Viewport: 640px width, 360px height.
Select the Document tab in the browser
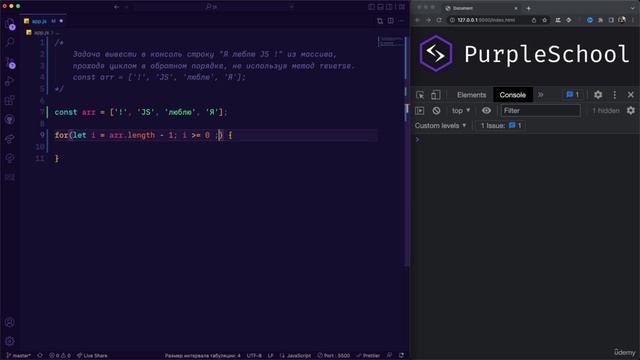click(481, 8)
